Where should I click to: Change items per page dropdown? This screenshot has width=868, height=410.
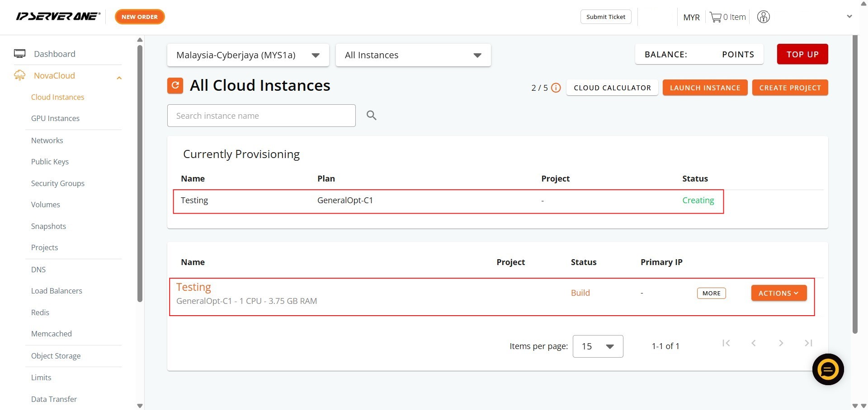click(x=597, y=346)
